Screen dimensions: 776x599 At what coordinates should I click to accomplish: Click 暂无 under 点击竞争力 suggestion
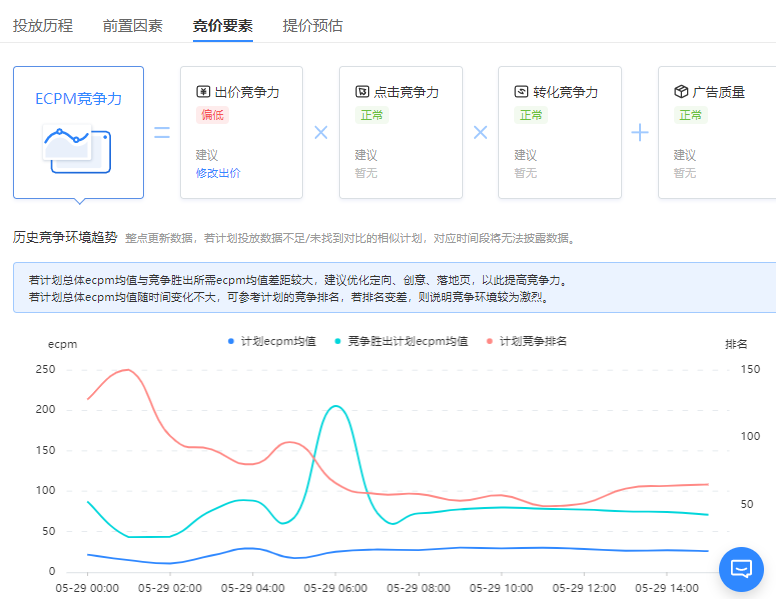[366, 173]
